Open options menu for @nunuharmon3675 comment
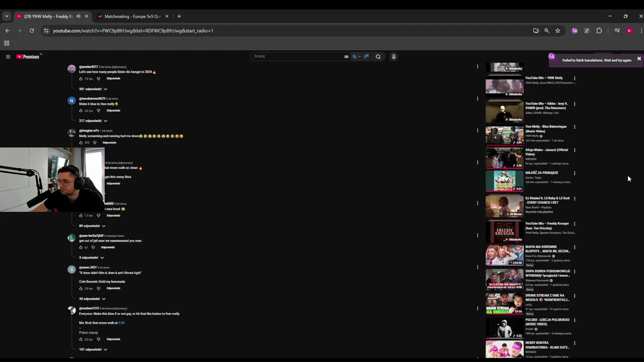 tap(477, 99)
